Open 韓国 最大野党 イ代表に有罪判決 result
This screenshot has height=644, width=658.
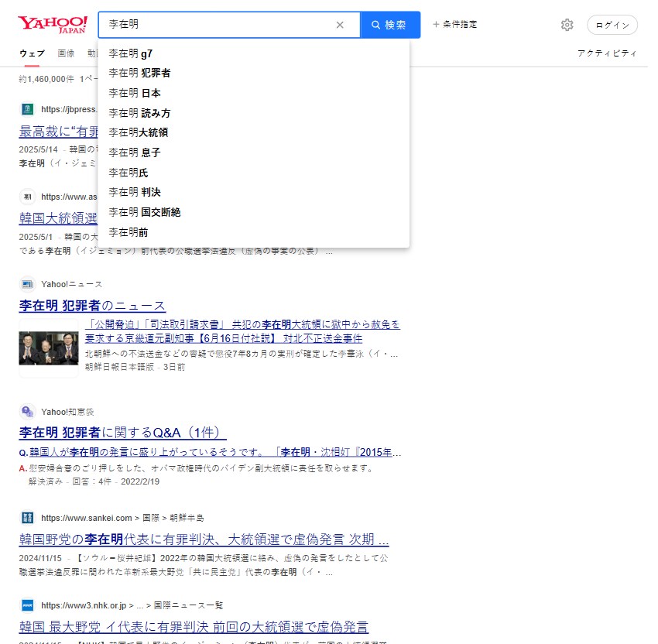194,627
